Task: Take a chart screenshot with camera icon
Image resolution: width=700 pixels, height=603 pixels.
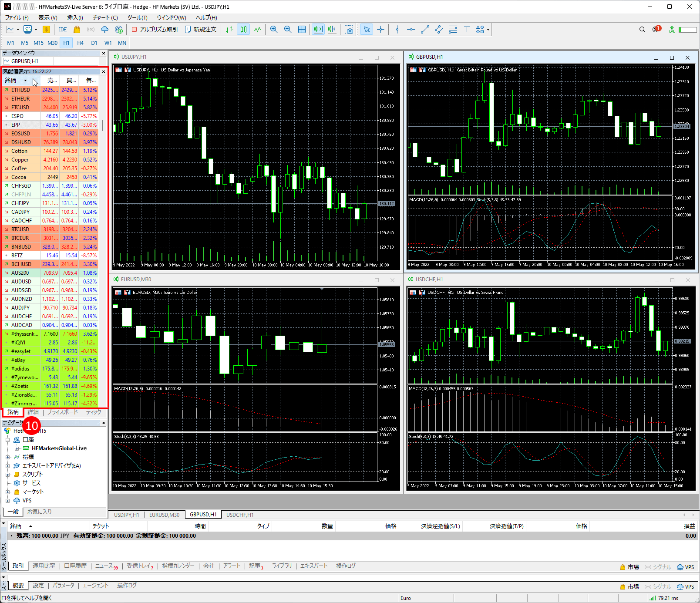Action: [349, 30]
